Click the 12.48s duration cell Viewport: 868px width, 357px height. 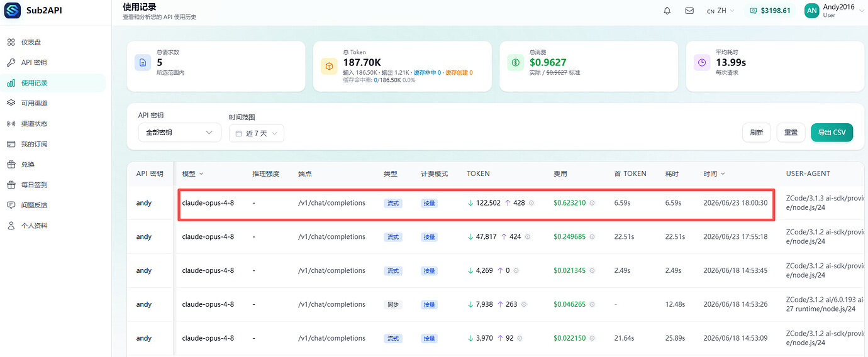coord(675,304)
